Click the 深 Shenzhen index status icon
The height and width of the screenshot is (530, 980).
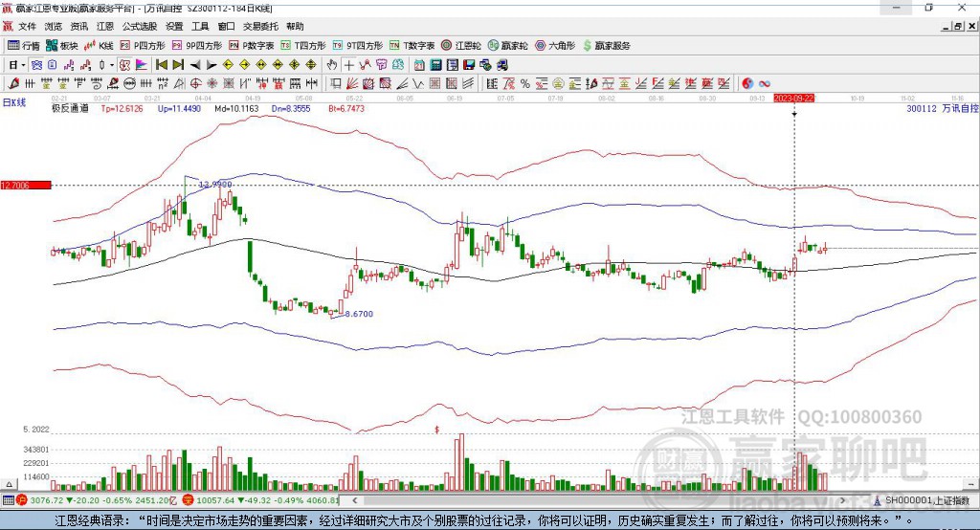(x=188, y=500)
